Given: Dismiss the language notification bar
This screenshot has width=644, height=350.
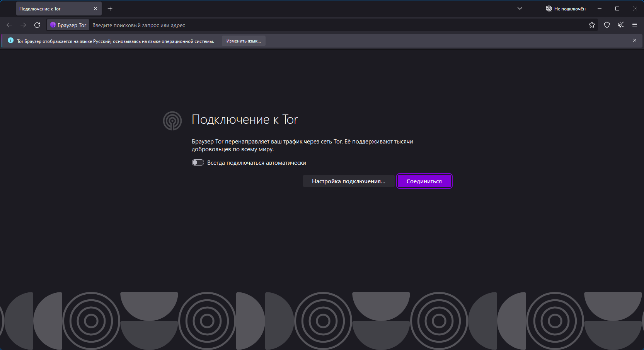Looking at the screenshot, I should (x=634, y=41).
